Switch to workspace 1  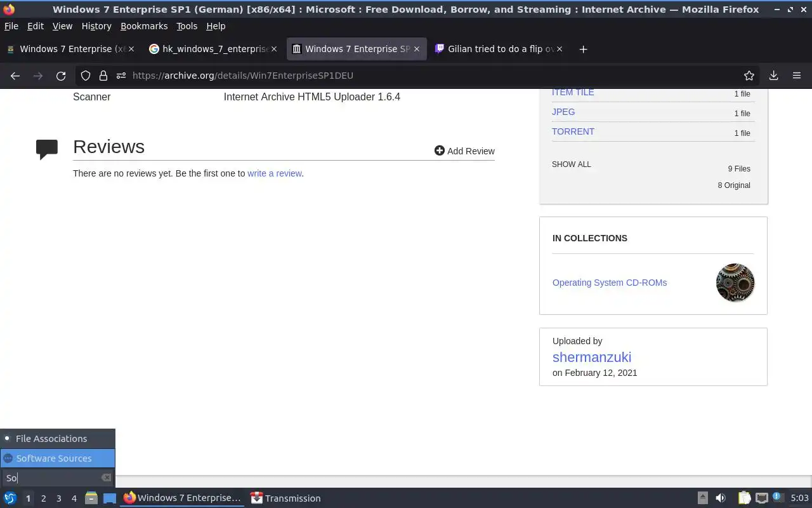click(x=28, y=498)
